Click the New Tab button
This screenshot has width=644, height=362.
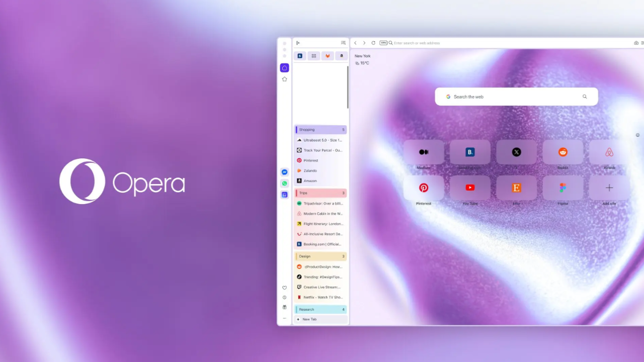pyautogui.click(x=320, y=319)
